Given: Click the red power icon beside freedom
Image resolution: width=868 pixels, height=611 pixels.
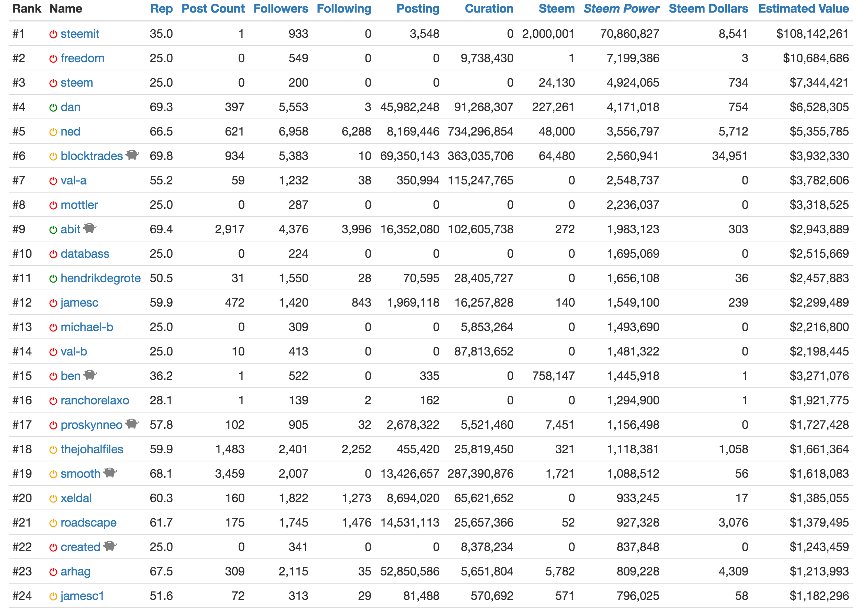Looking at the screenshot, I should 53,59.
